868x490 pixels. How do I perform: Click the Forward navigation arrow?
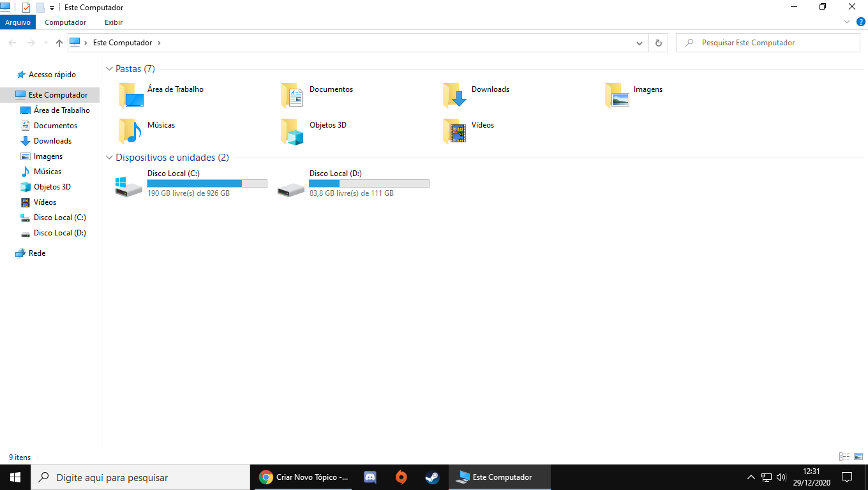31,43
